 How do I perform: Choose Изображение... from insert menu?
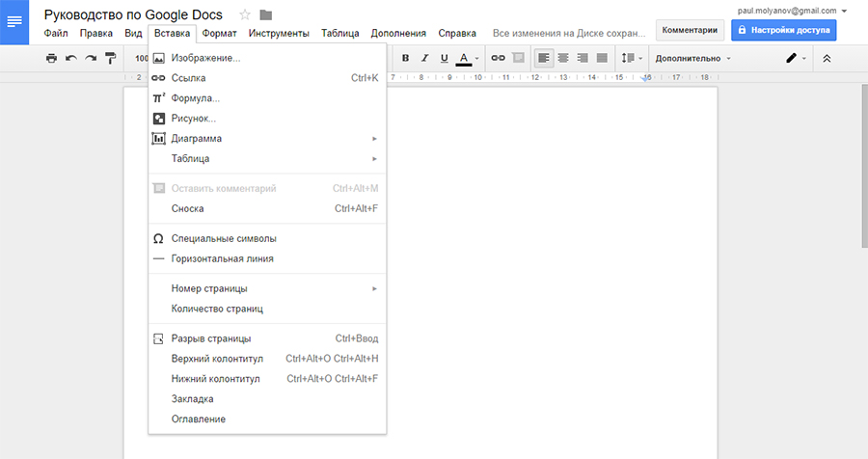(x=267, y=58)
